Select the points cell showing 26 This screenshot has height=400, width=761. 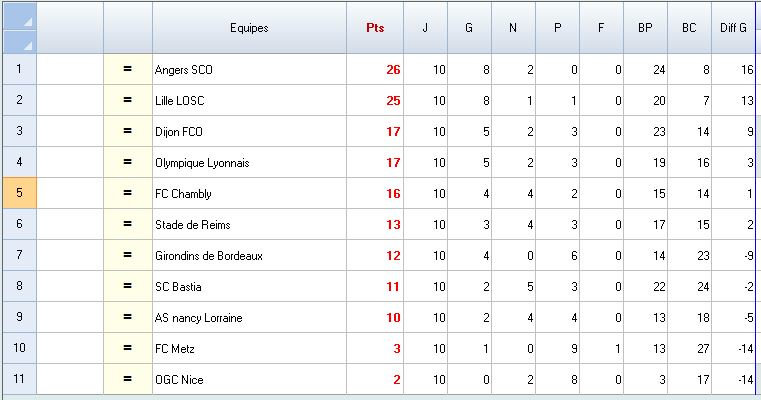374,70
